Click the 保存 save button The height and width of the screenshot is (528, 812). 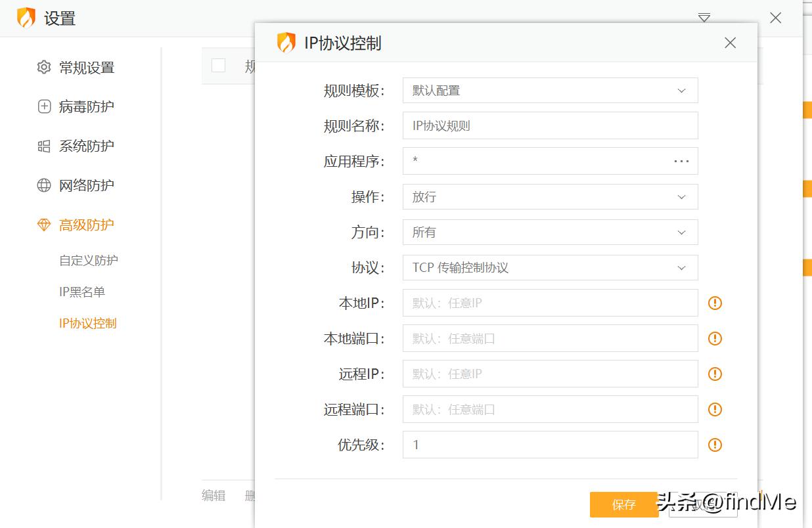623,504
